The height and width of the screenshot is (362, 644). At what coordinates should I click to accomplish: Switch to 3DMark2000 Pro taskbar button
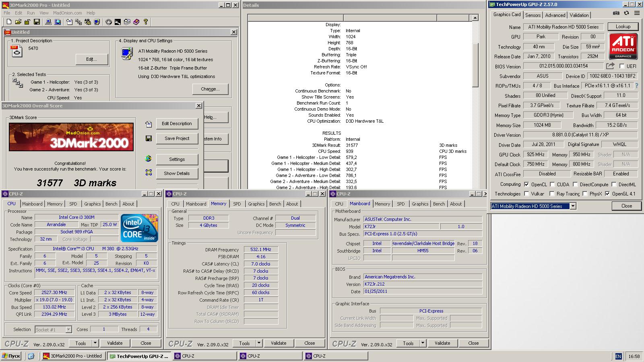(74, 356)
